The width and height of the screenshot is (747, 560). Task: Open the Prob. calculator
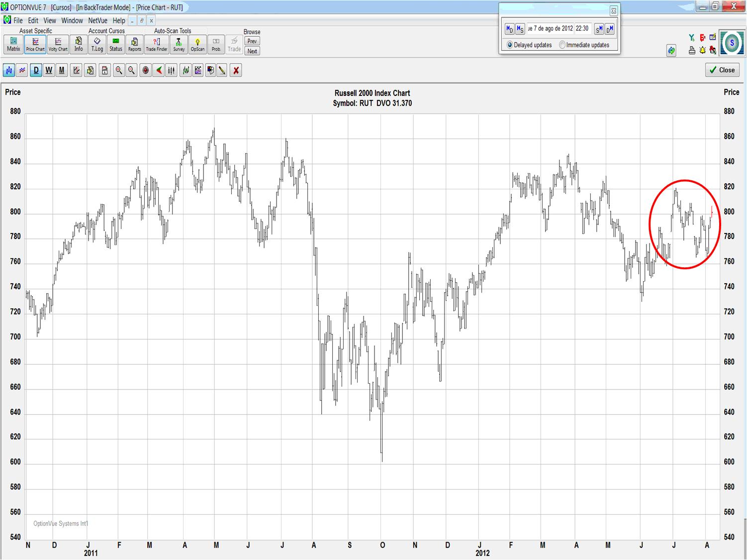click(x=216, y=44)
